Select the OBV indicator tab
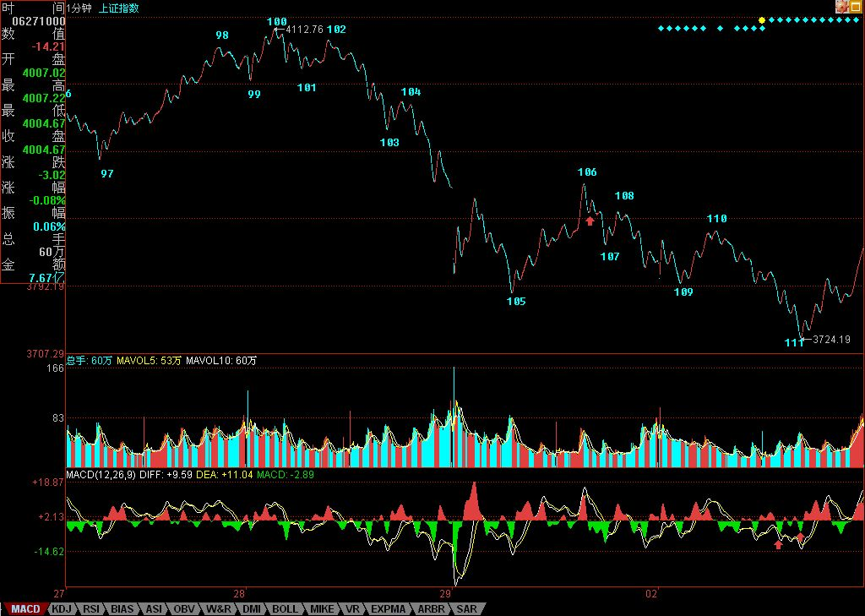Viewport: 865px width, 616px height. [x=184, y=608]
